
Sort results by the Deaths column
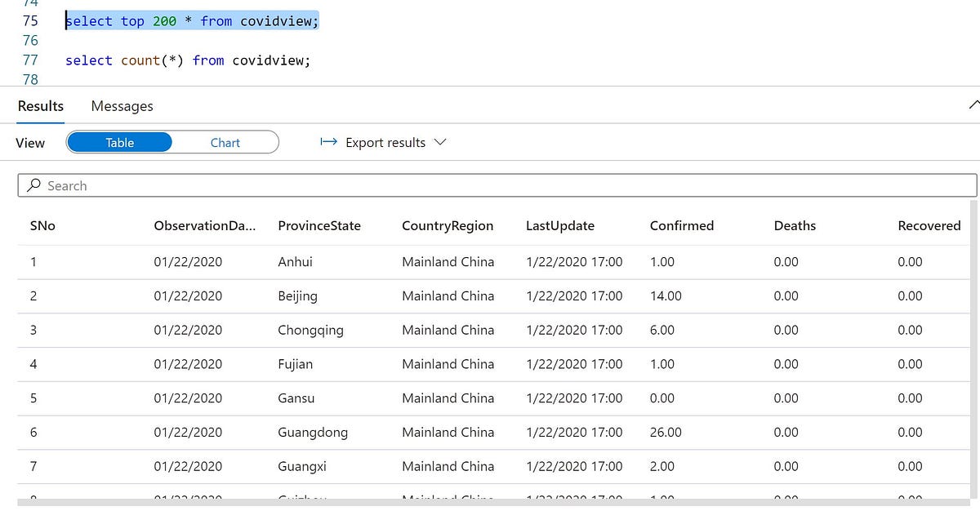[794, 225]
